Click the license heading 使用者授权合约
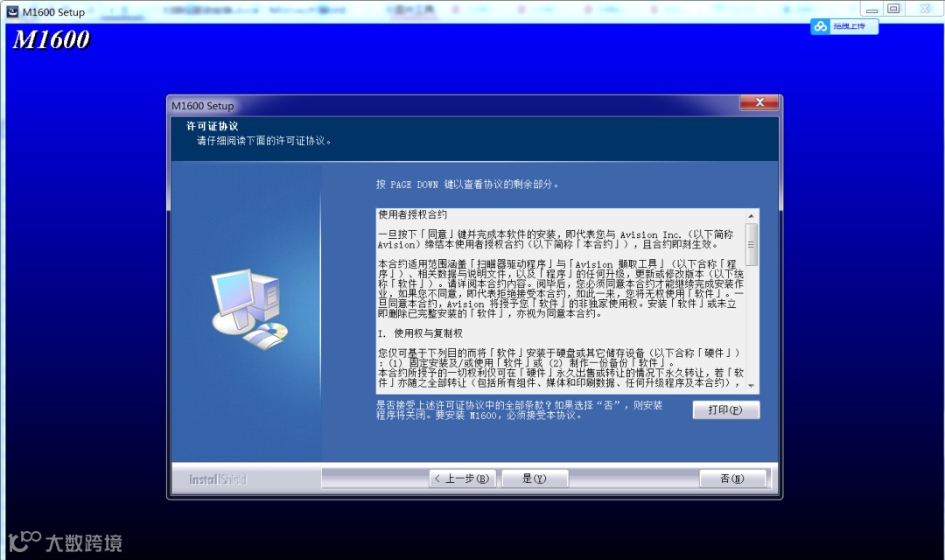The height and width of the screenshot is (560, 945). 413,214
